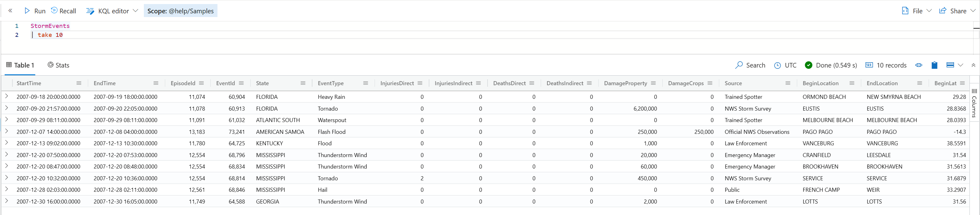Open the Columns side panel
This screenshot has width=980, height=215.
[974, 103]
